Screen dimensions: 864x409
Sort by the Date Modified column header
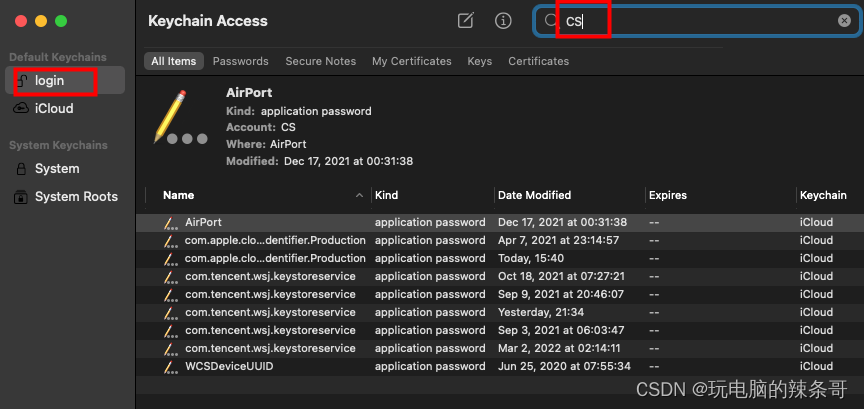pyautogui.click(x=534, y=195)
